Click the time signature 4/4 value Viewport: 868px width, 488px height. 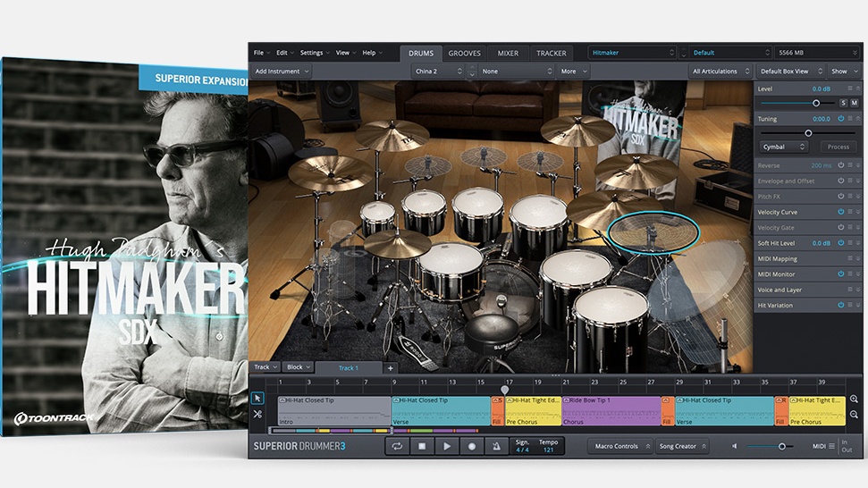click(522, 450)
